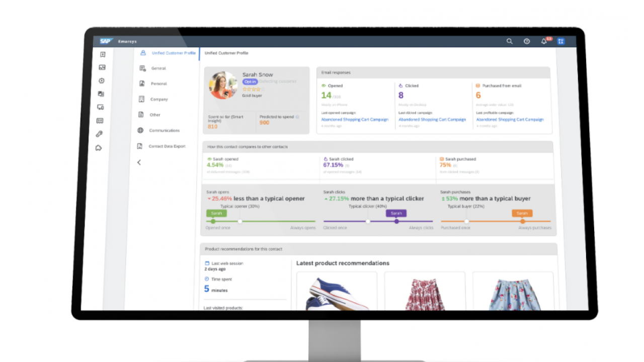
Task: Collapse the side menu with the chevron arrow
Action: (139, 162)
